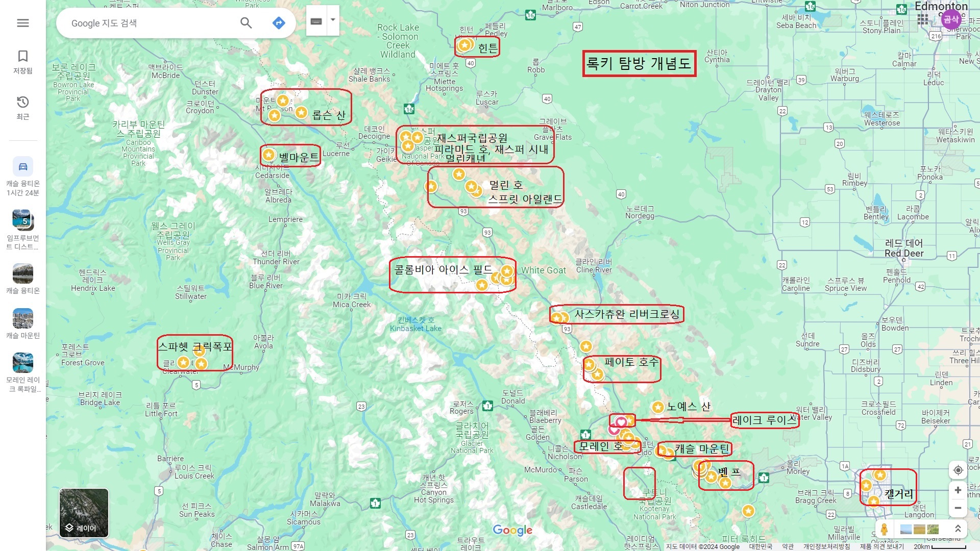Open the 약관 terms link
Image resolution: width=980 pixels, height=551 pixels.
click(788, 546)
